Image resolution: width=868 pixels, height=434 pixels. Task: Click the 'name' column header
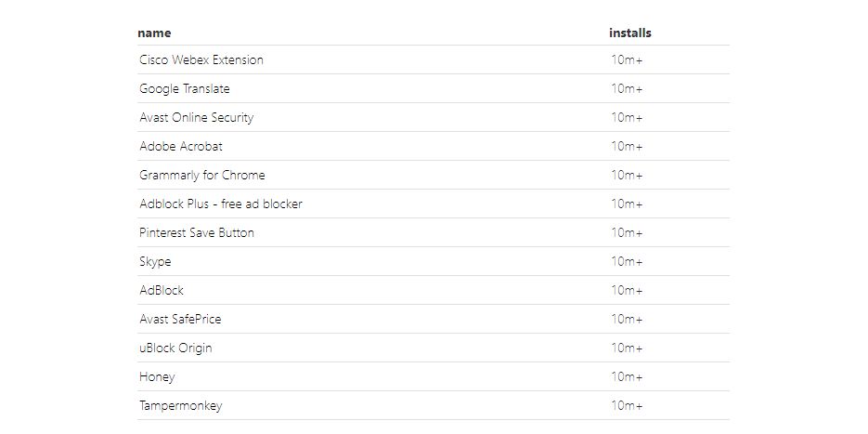tap(154, 33)
